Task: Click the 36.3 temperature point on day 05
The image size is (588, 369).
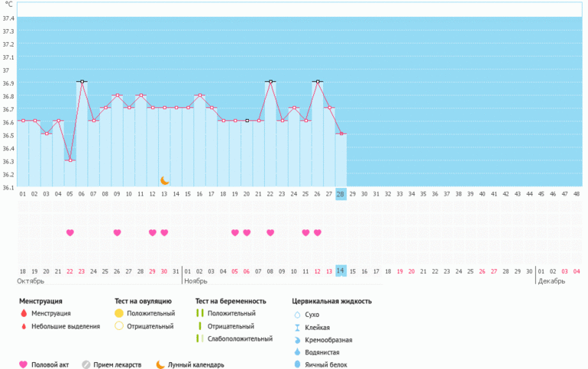Action: [x=70, y=160]
